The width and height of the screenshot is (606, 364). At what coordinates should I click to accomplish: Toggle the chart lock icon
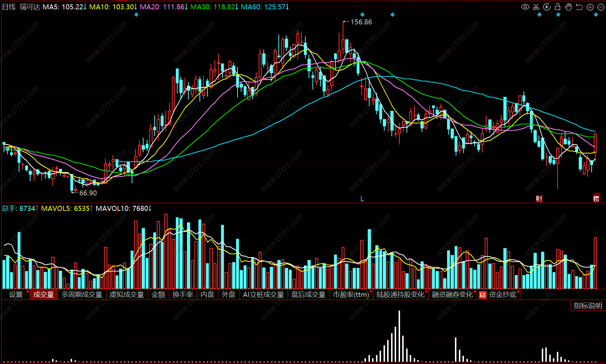click(x=558, y=7)
